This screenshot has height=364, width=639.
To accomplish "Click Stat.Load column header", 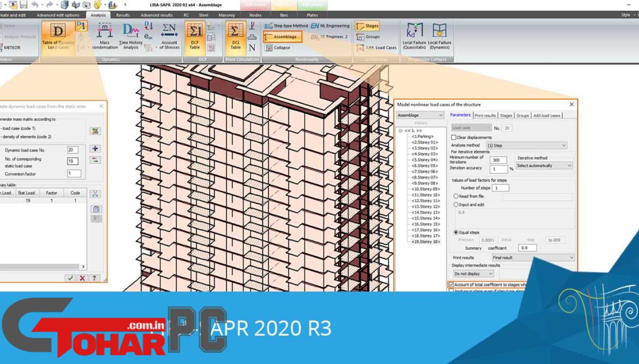I will coord(27,192).
